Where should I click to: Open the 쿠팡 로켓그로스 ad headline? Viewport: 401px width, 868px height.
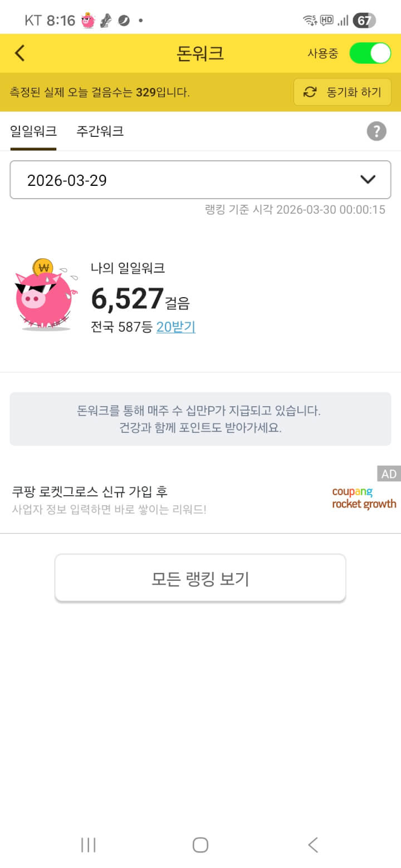(90, 491)
